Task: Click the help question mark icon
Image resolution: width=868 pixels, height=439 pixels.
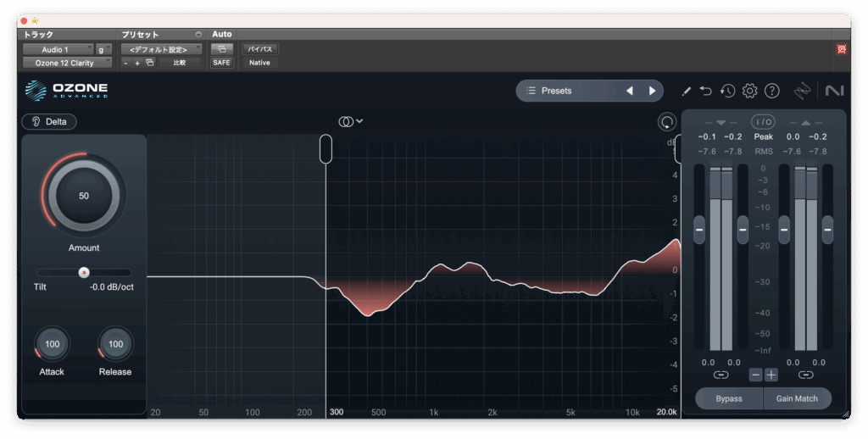Action: click(771, 91)
